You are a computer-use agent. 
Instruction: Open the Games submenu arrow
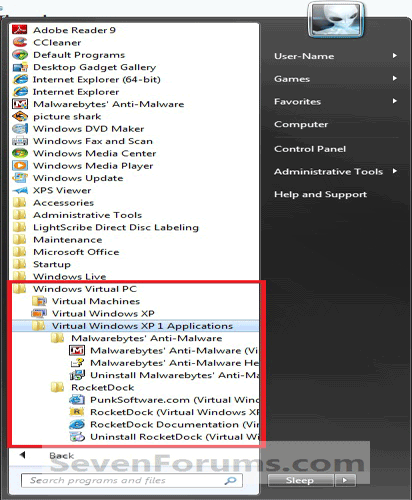(x=395, y=78)
